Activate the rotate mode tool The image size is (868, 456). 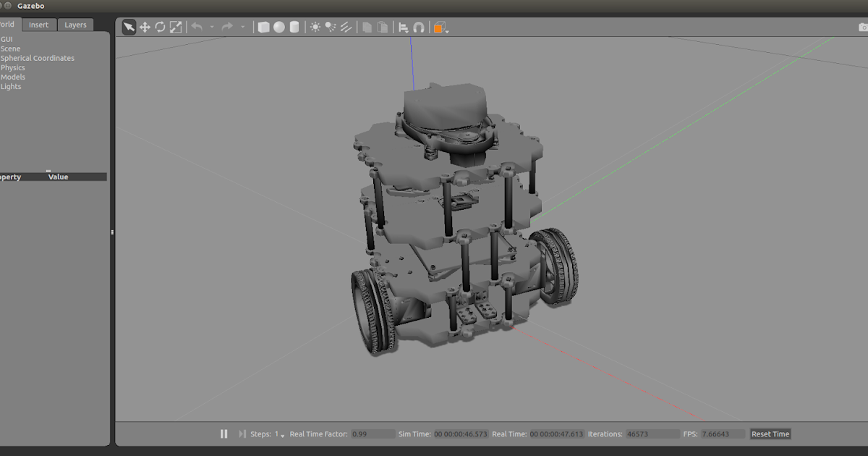(x=160, y=27)
